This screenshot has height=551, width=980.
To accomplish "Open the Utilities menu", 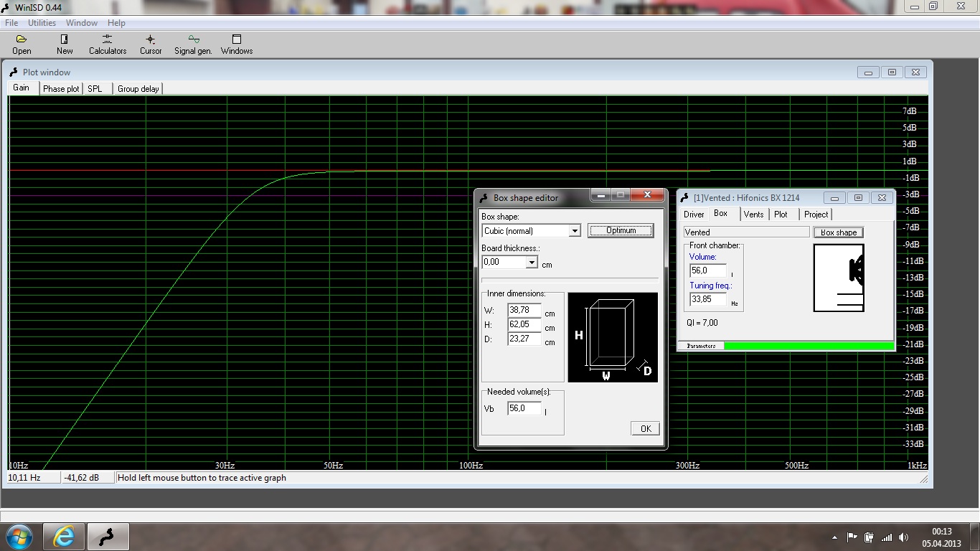I will coord(42,23).
